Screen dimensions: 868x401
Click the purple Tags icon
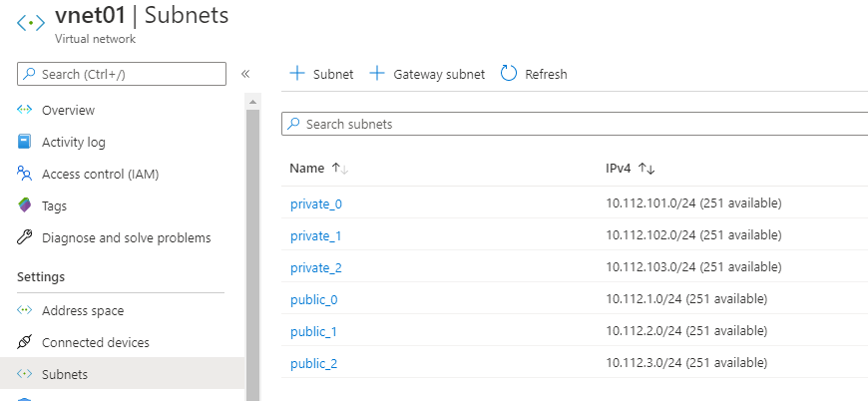25,205
